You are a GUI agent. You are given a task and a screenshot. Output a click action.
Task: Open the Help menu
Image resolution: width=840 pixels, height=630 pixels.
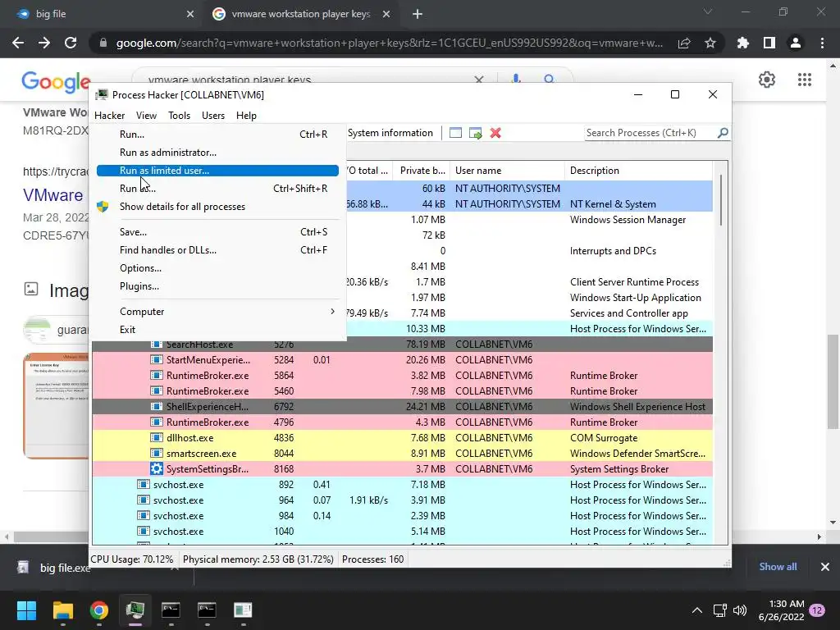pos(246,116)
